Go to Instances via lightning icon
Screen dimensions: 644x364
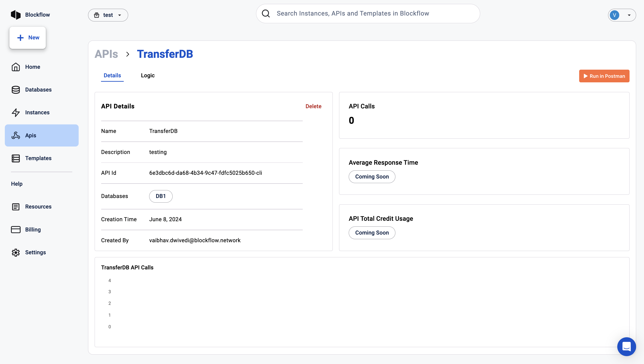point(16,113)
